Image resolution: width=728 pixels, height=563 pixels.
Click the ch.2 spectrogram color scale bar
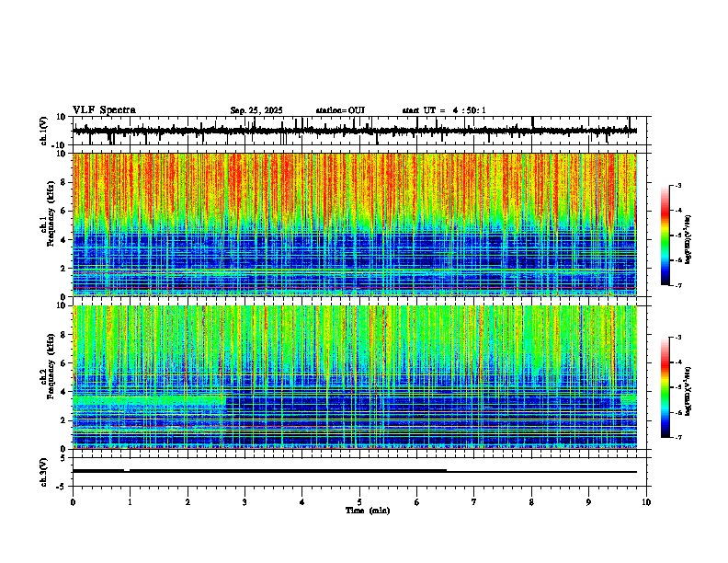coord(665,387)
